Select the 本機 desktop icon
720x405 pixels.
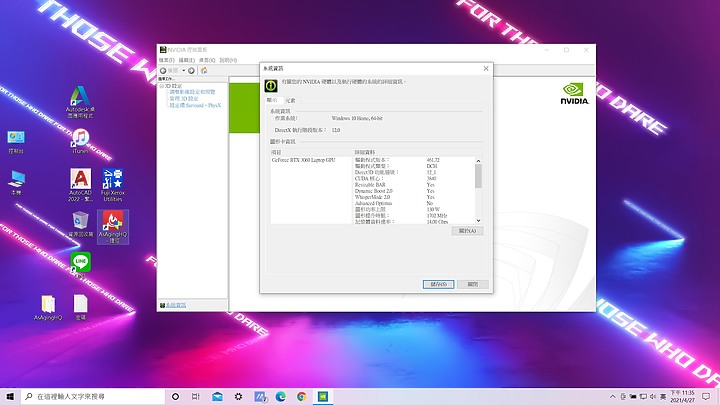click(x=16, y=183)
